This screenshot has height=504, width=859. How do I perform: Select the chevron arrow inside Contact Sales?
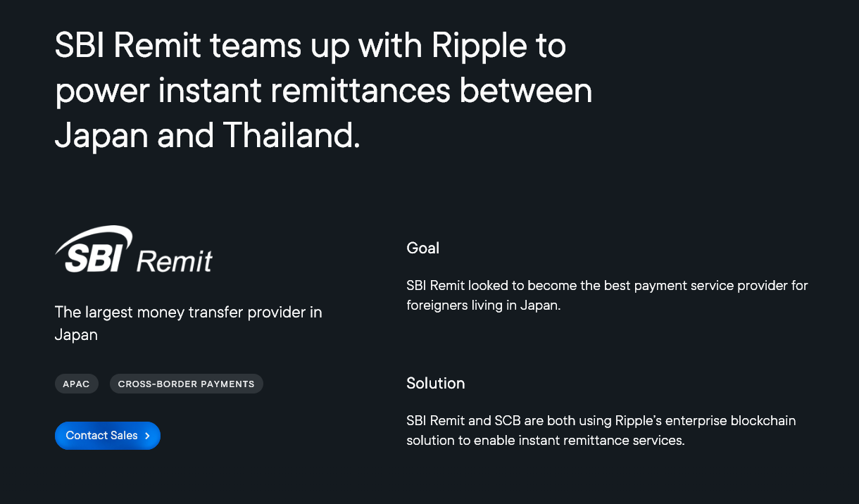[x=148, y=436]
